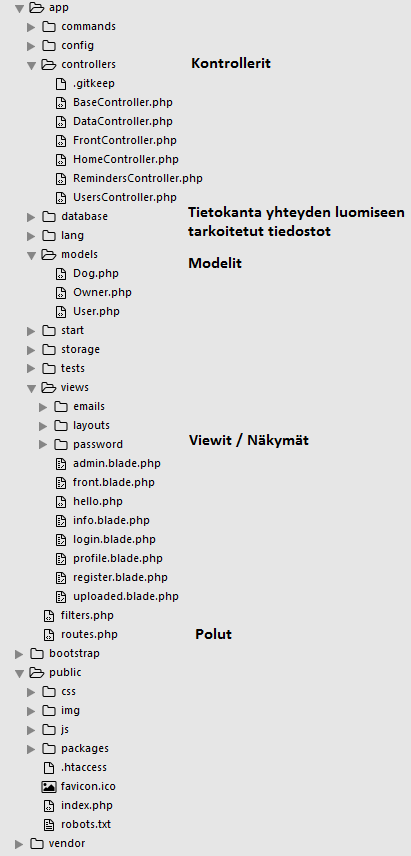Collapse the models folder triangle

tap(31, 255)
